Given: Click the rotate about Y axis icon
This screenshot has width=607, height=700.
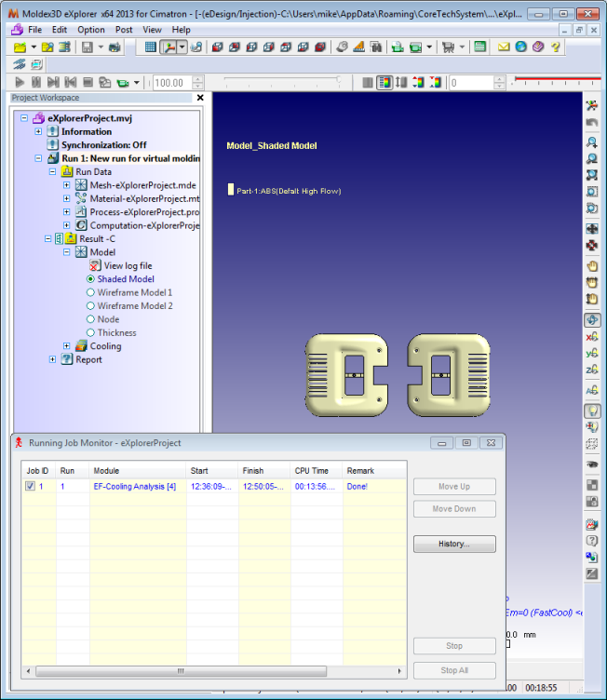Looking at the screenshot, I should (x=592, y=354).
